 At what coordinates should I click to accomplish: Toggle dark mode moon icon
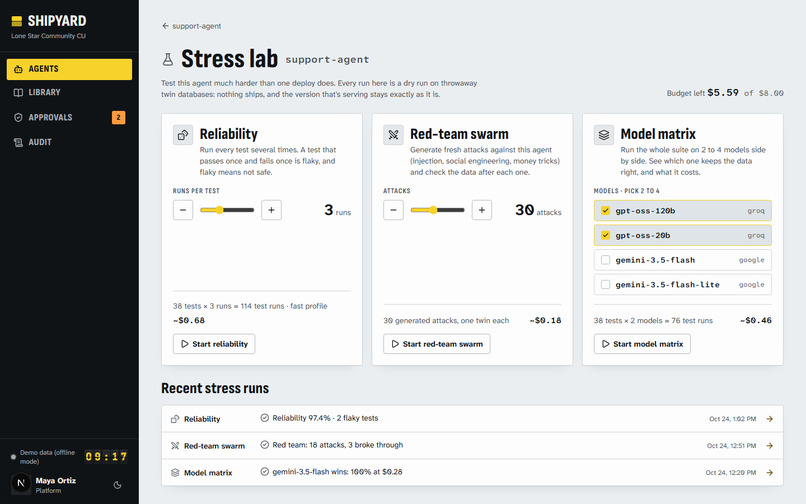click(117, 485)
